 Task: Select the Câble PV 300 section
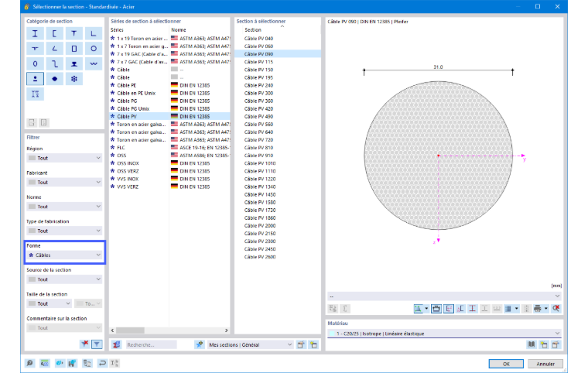pyautogui.click(x=278, y=93)
